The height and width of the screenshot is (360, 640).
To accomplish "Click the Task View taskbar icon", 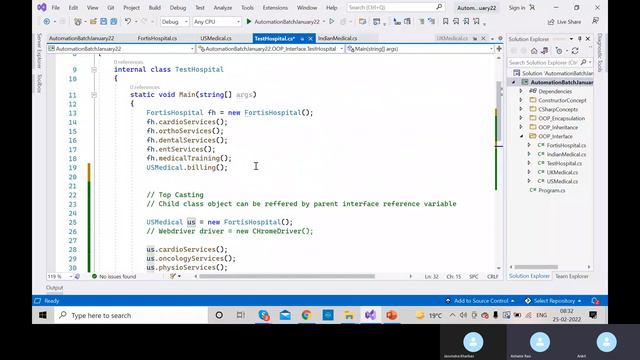I will (x=240, y=315).
